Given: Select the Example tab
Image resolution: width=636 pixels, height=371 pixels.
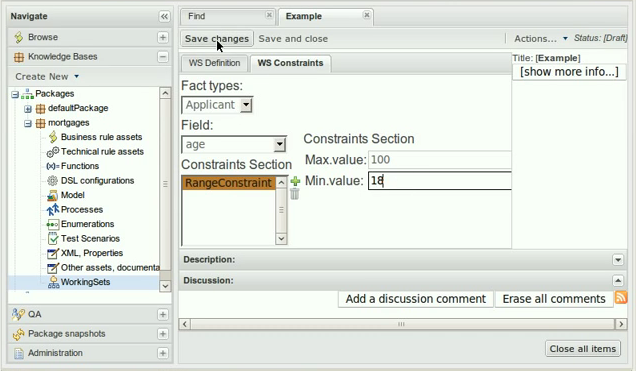Looking at the screenshot, I should [304, 16].
